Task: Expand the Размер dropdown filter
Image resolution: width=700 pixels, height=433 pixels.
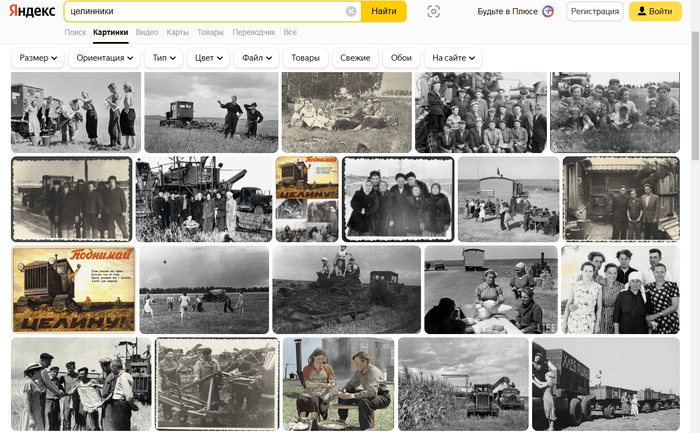Action: (39, 58)
